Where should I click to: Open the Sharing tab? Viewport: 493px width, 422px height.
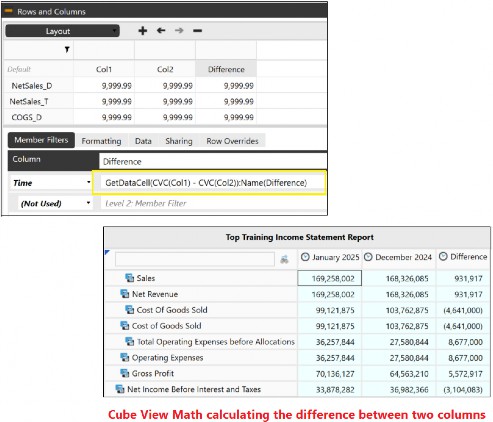pyautogui.click(x=179, y=141)
